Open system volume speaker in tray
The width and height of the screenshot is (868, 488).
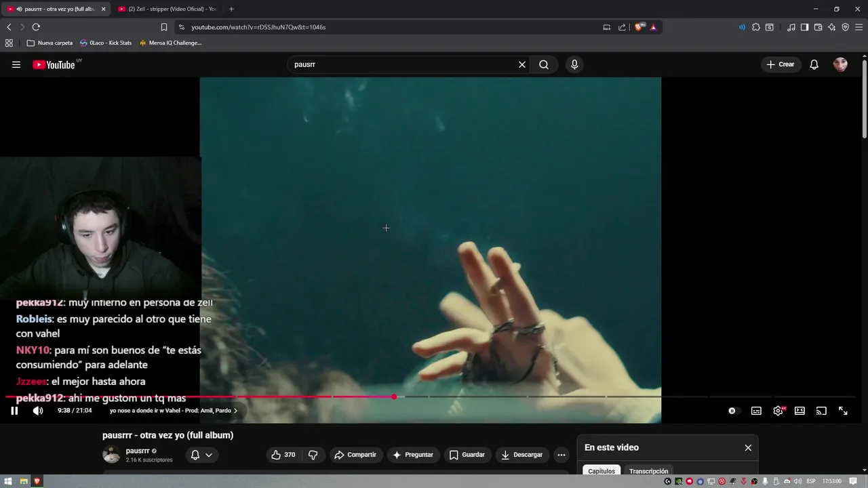797,481
